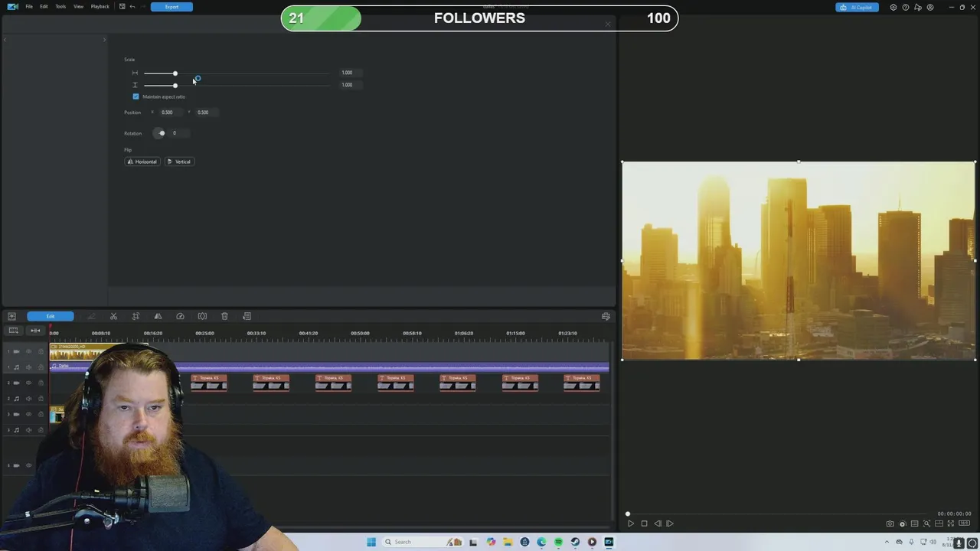Image resolution: width=980 pixels, height=551 pixels.
Task: Click the undo arrow icon
Action: (x=132, y=7)
